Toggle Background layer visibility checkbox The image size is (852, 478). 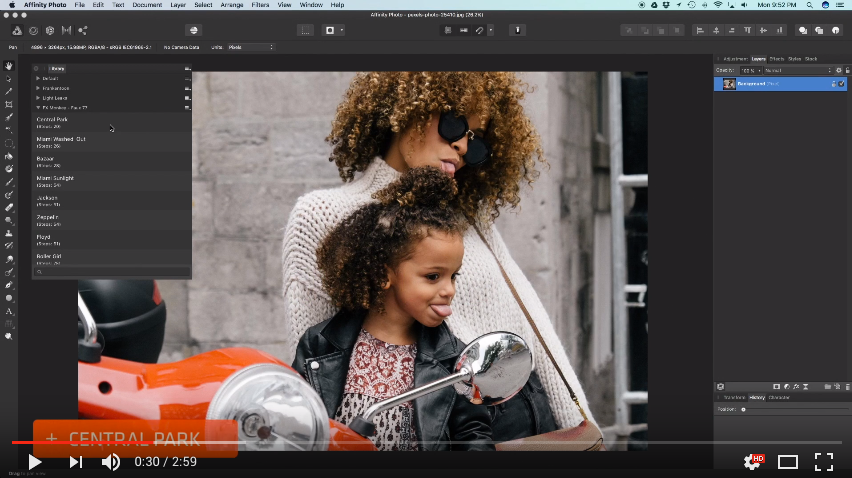(x=842, y=84)
